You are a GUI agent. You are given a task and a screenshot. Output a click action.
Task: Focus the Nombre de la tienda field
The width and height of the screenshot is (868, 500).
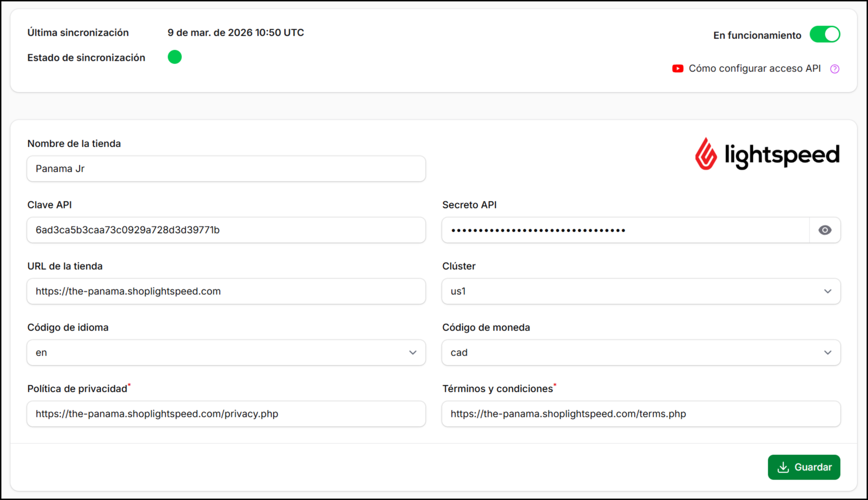click(x=226, y=169)
